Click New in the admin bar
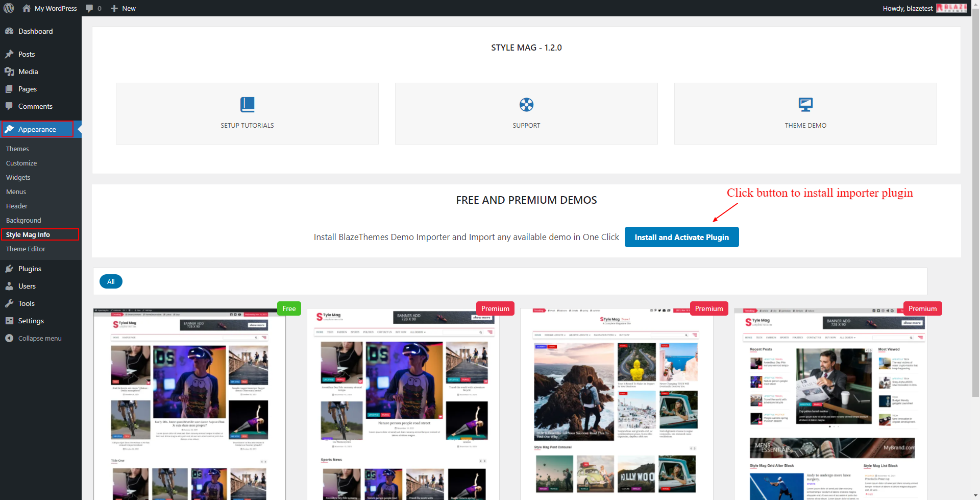This screenshot has width=980, height=500. (124, 8)
